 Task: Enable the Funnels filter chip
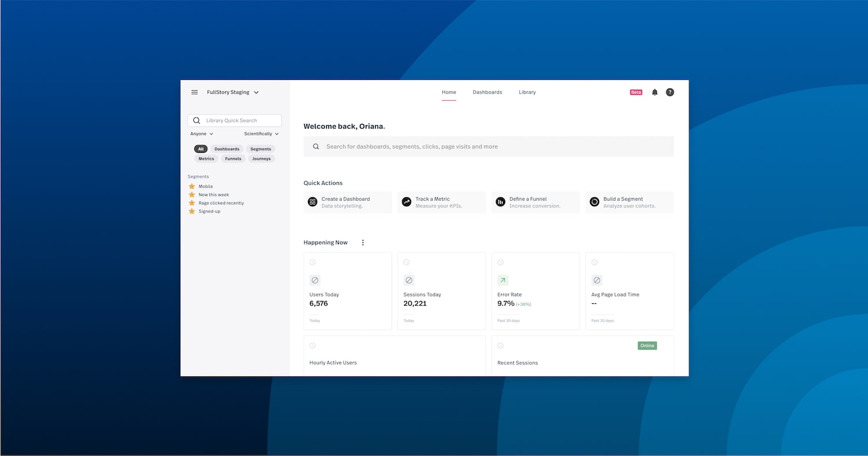[233, 159]
